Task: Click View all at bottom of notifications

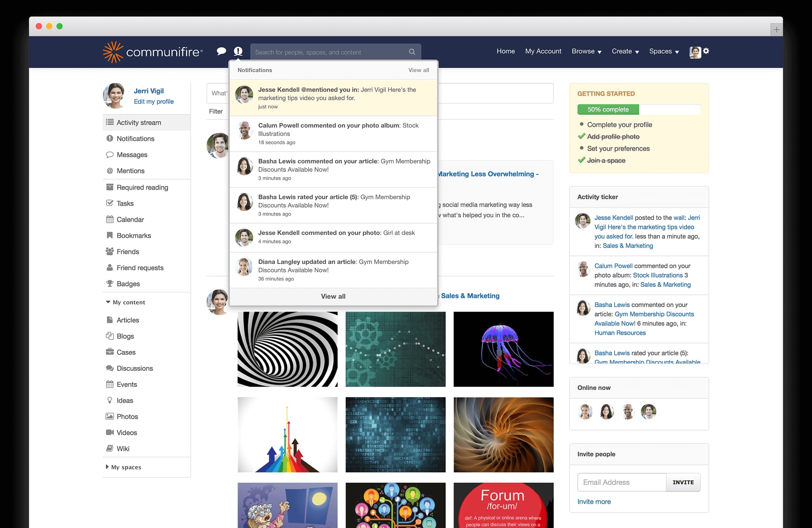Action: pyautogui.click(x=333, y=296)
